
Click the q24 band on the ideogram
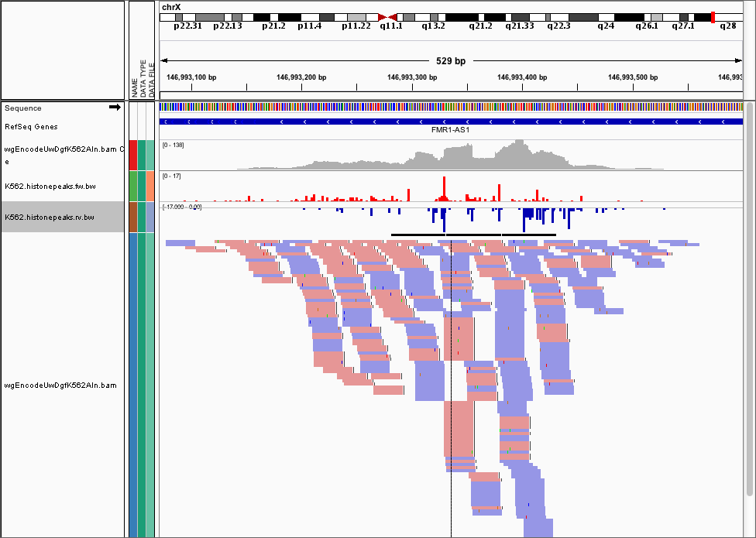point(604,16)
